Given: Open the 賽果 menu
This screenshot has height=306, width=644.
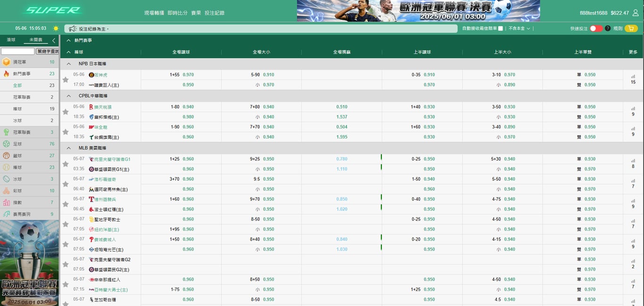Looking at the screenshot, I should click(x=196, y=13).
